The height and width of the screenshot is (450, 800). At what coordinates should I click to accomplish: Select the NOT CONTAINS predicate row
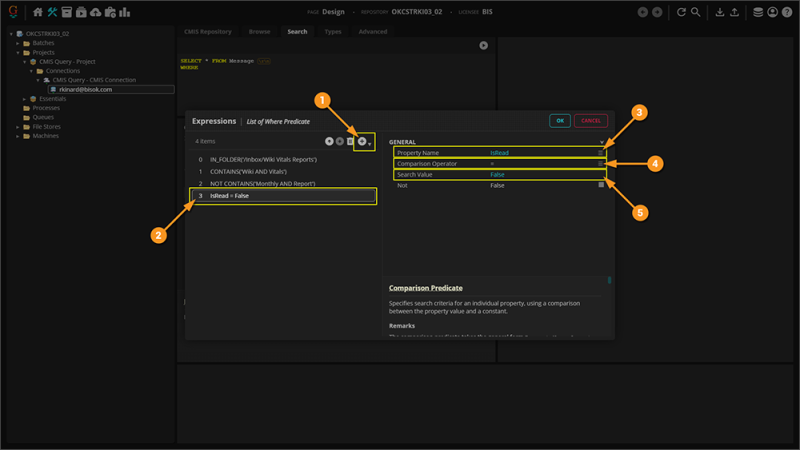click(258, 184)
